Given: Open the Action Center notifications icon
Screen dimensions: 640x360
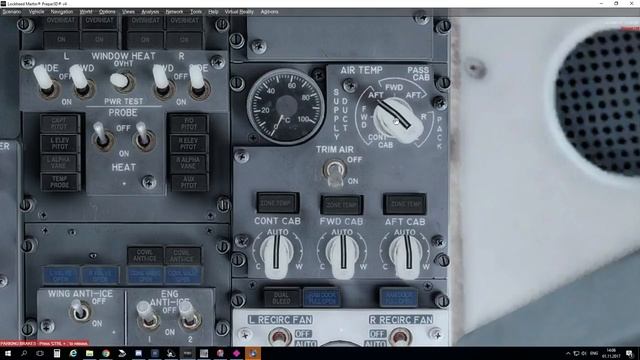Looking at the screenshot, I should point(629,353).
